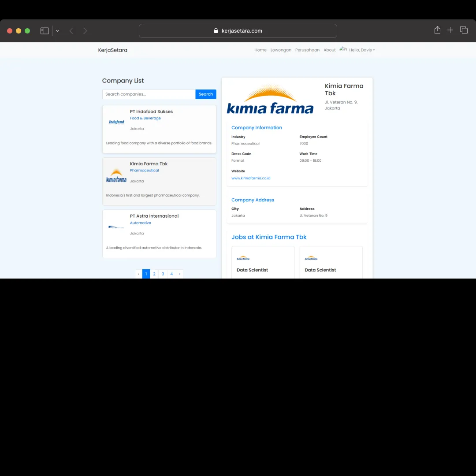This screenshot has height=476, width=476.
Task: Click the Food & Beverage industry tag
Action: [x=145, y=118]
